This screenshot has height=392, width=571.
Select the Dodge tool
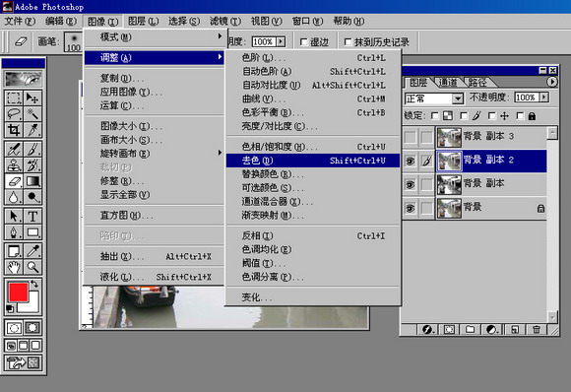pos(32,197)
